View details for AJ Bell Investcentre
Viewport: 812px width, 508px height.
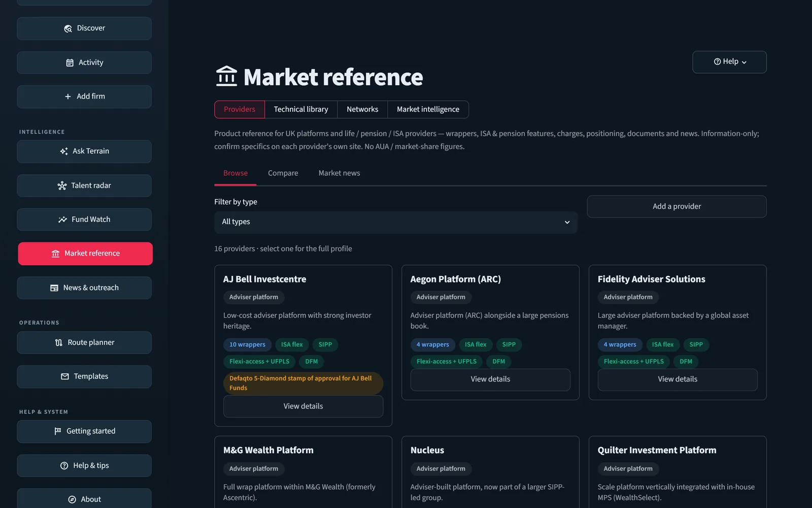(303, 406)
